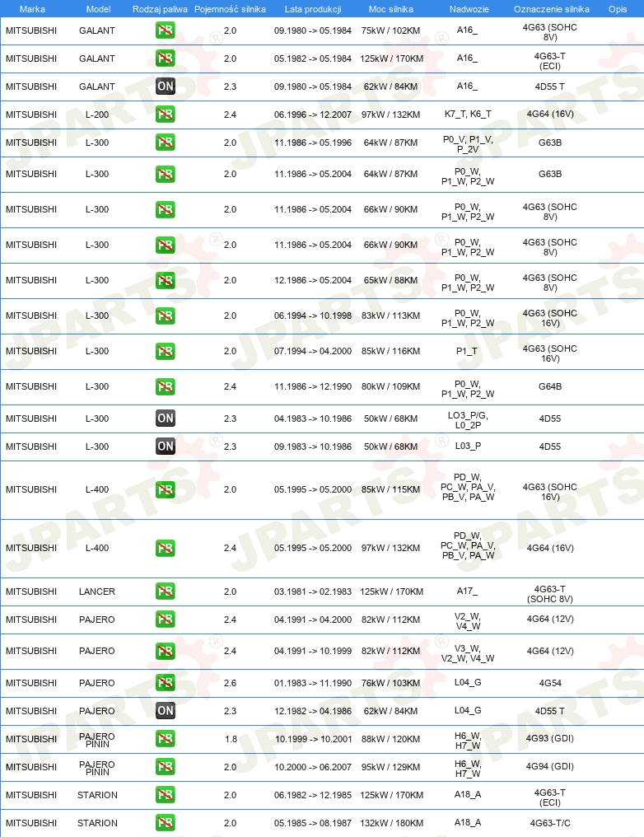Click the production years 01.1983 -> 11.1990
644x837 pixels.
(313, 683)
